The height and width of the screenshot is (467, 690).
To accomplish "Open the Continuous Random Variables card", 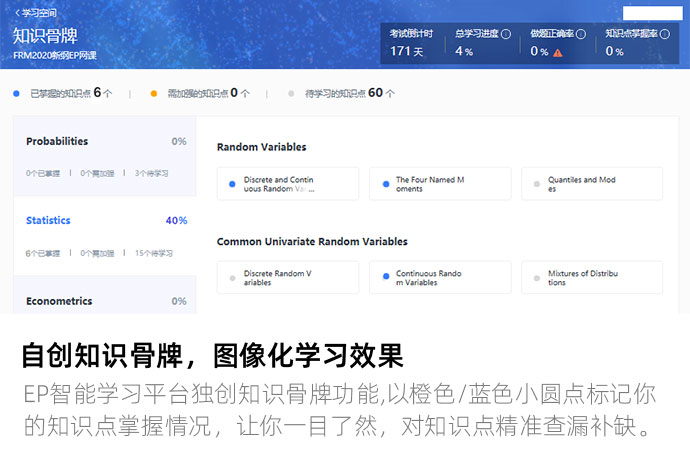I will click(x=440, y=277).
